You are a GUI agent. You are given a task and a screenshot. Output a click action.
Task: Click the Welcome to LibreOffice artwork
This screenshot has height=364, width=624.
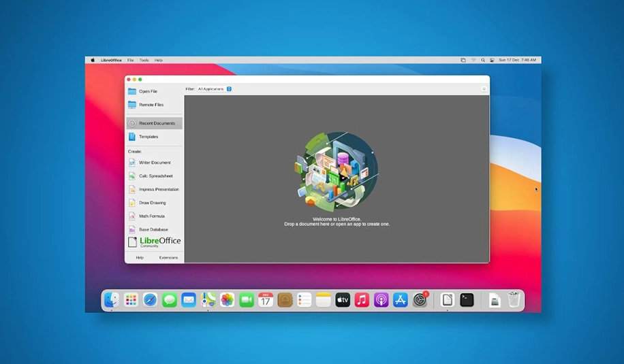[337, 171]
